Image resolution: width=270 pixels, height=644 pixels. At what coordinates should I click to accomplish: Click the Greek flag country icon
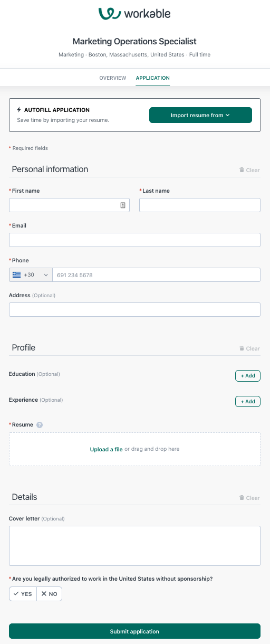coord(17,275)
